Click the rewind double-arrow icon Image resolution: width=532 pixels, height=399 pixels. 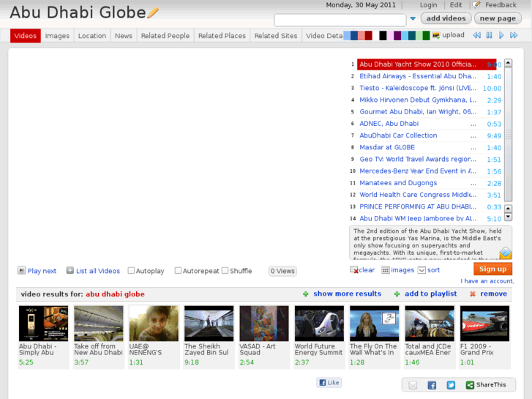pos(477,35)
